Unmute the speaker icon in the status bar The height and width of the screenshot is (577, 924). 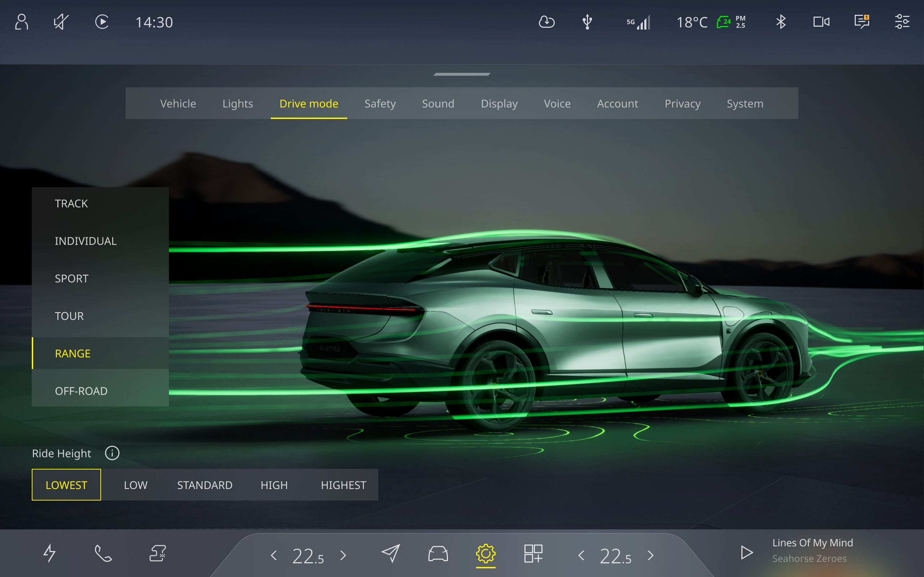tap(60, 22)
